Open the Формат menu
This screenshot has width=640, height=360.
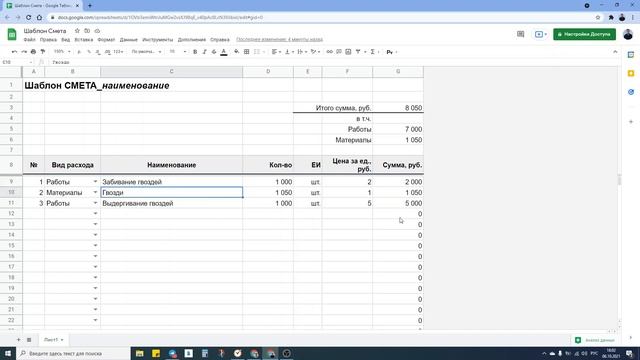coord(106,40)
